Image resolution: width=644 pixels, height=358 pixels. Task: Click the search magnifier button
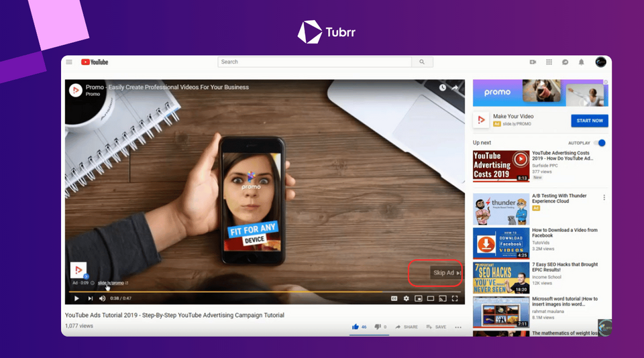click(422, 62)
